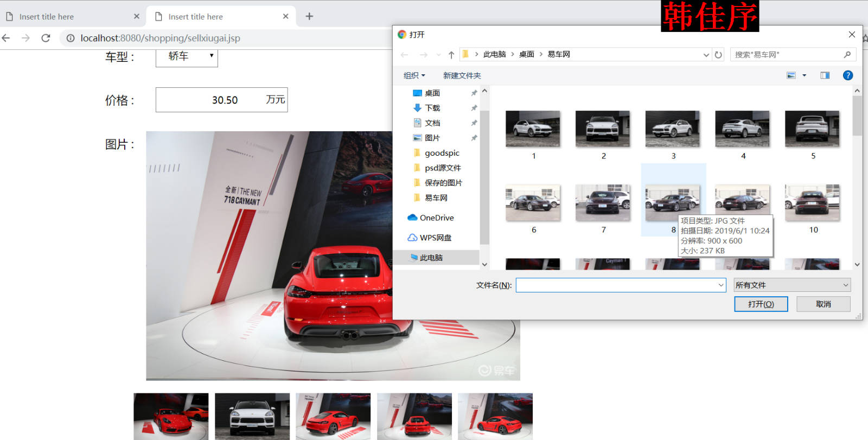The height and width of the screenshot is (440, 868).
Task: Click dialog back navigation arrow
Action: [404, 55]
